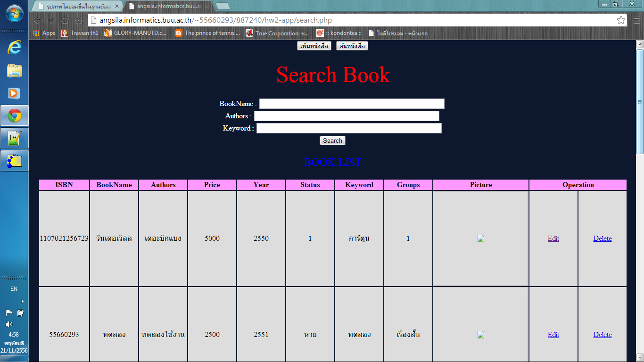644x362 pixels.
Task: Focus the Authors input field
Action: click(x=347, y=116)
